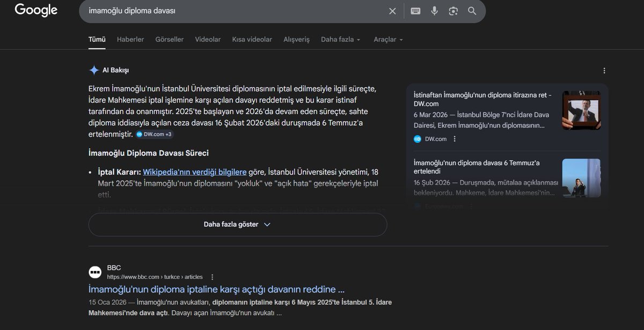Expand the Araçlar dropdown

[x=388, y=39]
